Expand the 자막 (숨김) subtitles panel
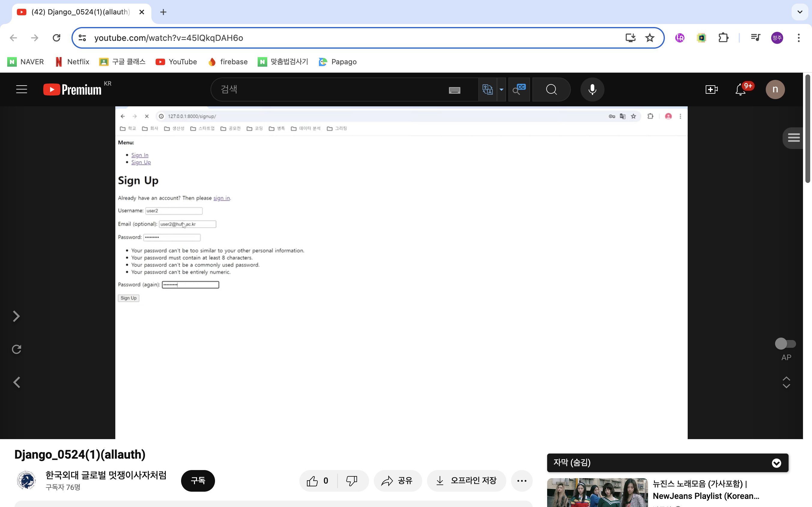 click(x=776, y=463)
